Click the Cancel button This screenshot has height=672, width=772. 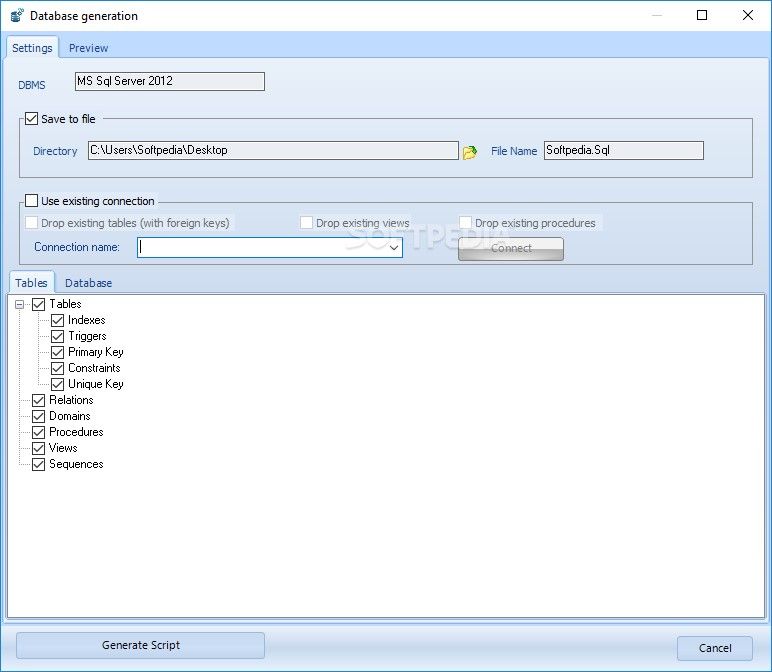(714, 648)
